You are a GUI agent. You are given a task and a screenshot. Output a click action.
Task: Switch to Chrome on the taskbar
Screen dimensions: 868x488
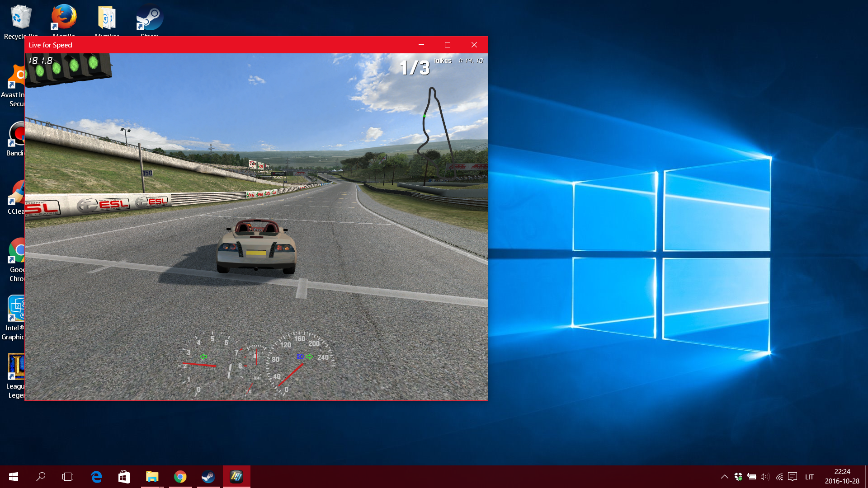coord(180,477)
